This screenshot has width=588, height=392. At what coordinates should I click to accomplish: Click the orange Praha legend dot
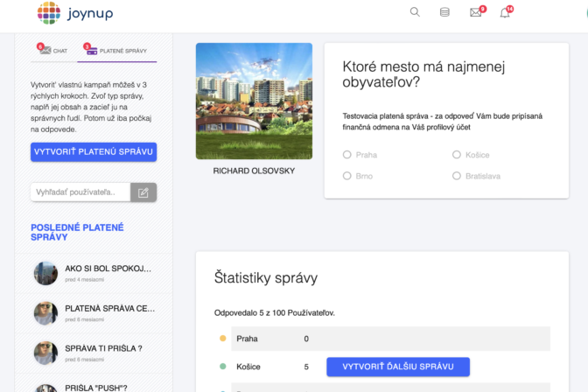[x=223, y=339]
